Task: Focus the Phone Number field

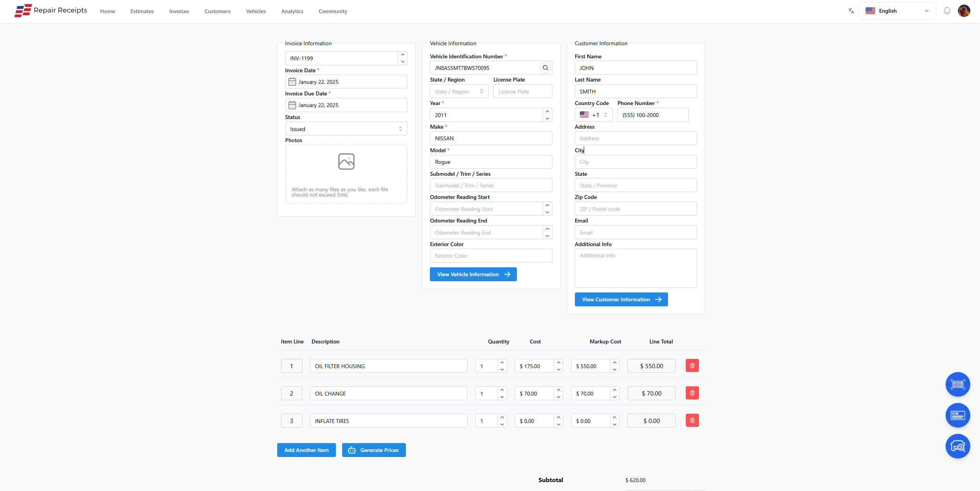Action: click(653, 115)
